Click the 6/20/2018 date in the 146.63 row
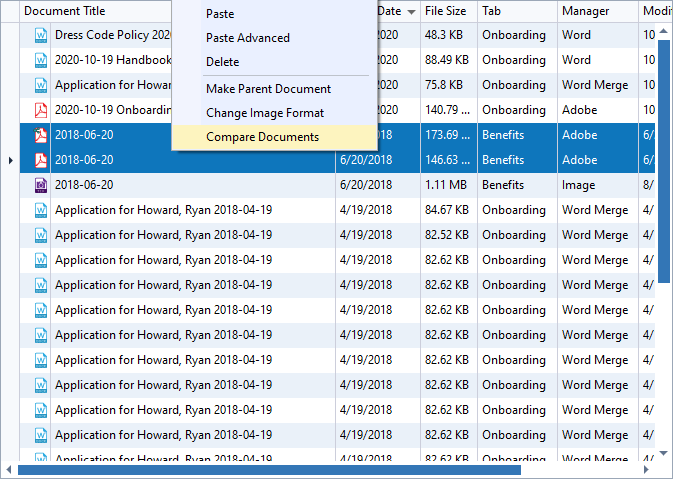This screenshot has width=673, height=479. click(x=366, y=160)
